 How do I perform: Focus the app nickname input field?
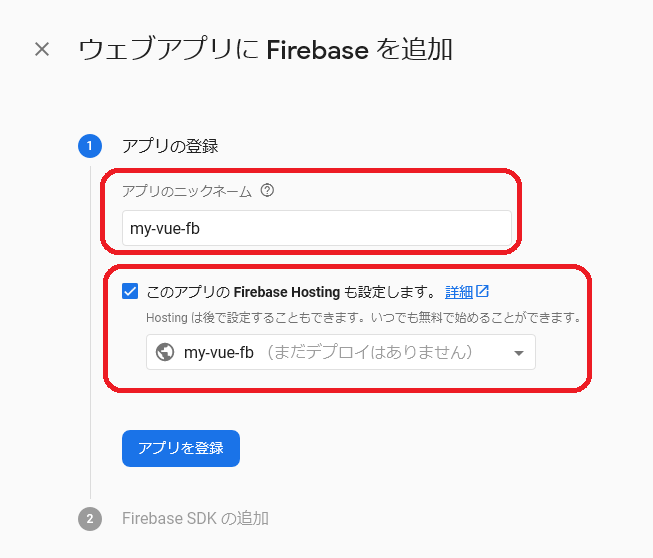point(317,228)
